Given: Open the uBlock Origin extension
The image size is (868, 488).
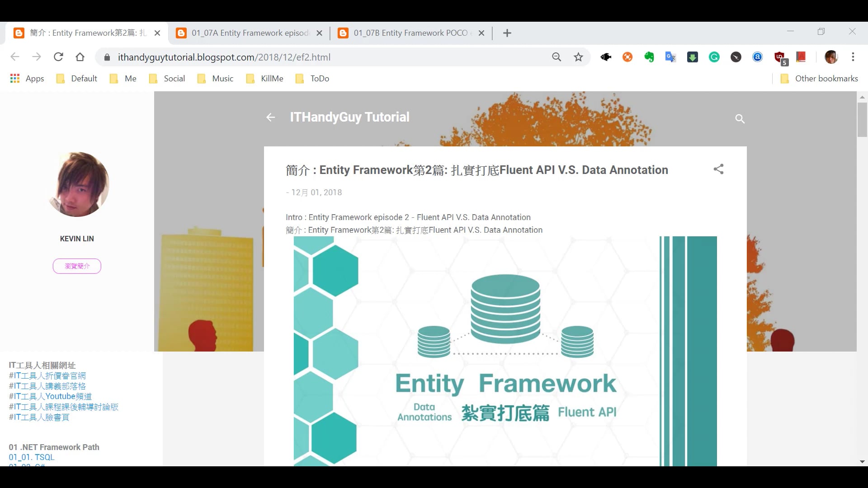Looking at the screenshot, I should pyautogui.click(x=779, y=57).
